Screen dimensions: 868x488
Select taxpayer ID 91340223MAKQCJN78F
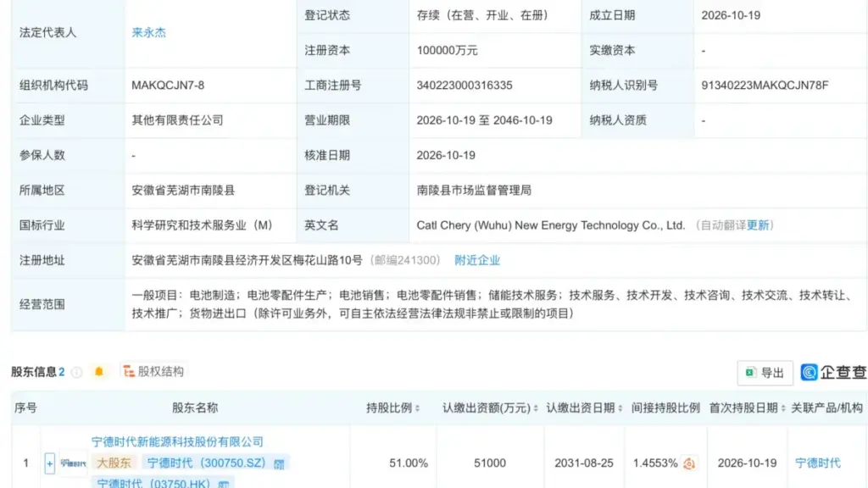point(765,86)
